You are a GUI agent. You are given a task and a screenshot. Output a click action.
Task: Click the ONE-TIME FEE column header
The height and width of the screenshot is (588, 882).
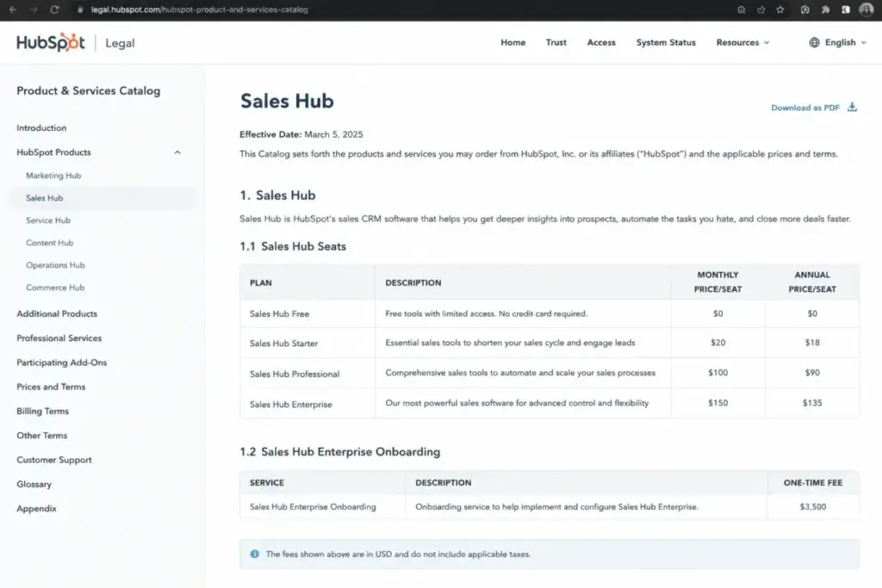[813, 482]
